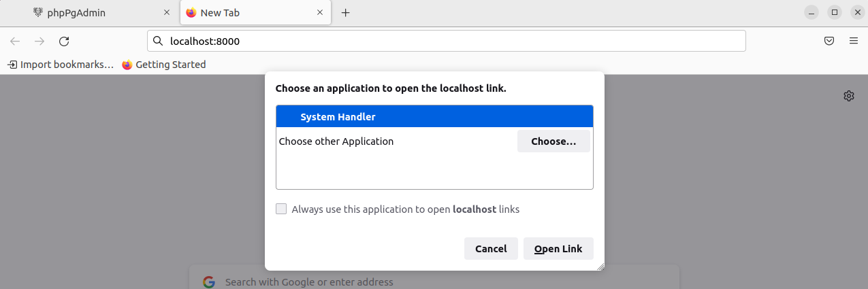Viewport: 868px width, 289px height.
Task: Close the New Tab tab
Action: (320, 13)
